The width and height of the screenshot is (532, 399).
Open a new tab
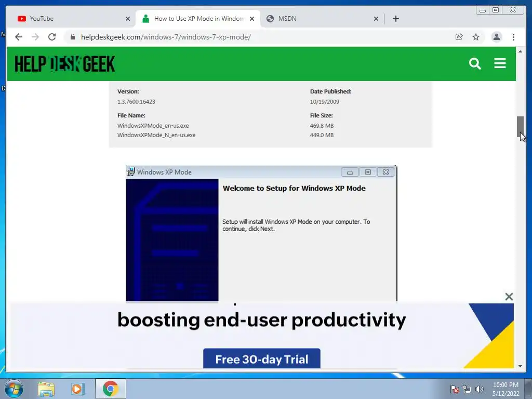[x=395, y=19]
